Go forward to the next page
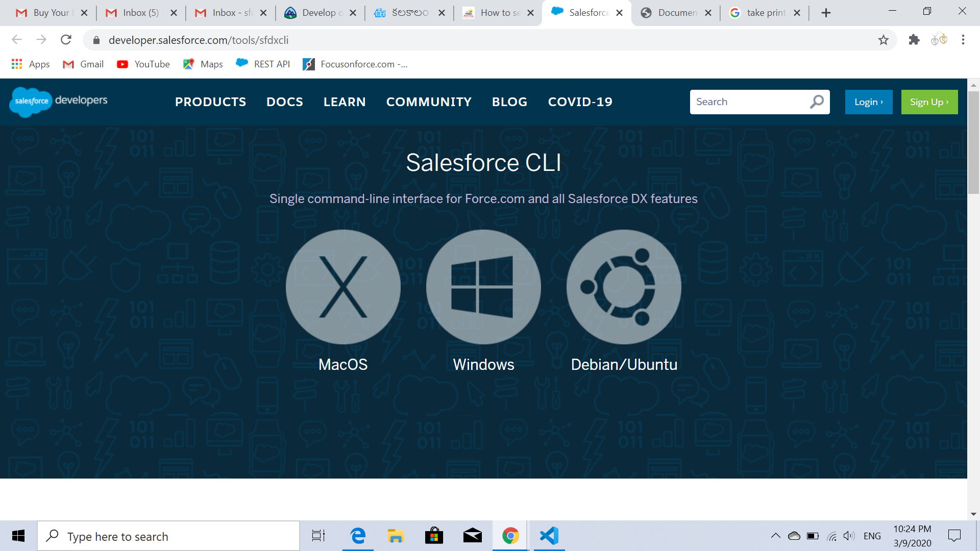This screenshot has height=551, width=980. pyautogui.click(x=41, y=40)
